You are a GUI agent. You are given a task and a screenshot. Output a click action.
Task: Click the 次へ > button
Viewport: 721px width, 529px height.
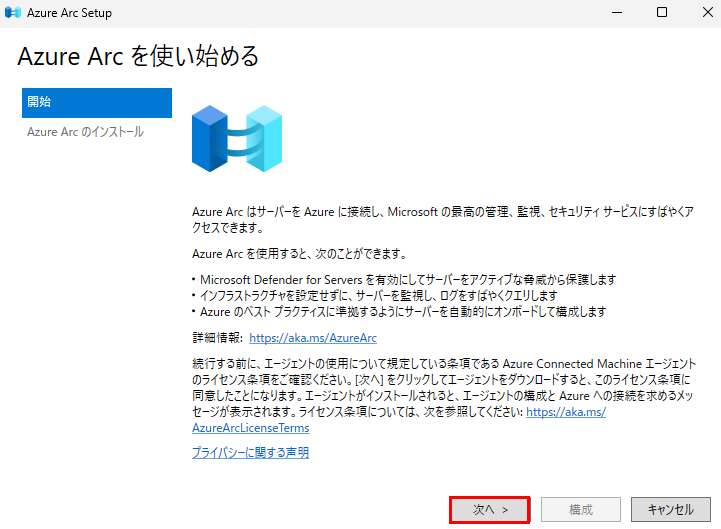(x=490, y=509)
